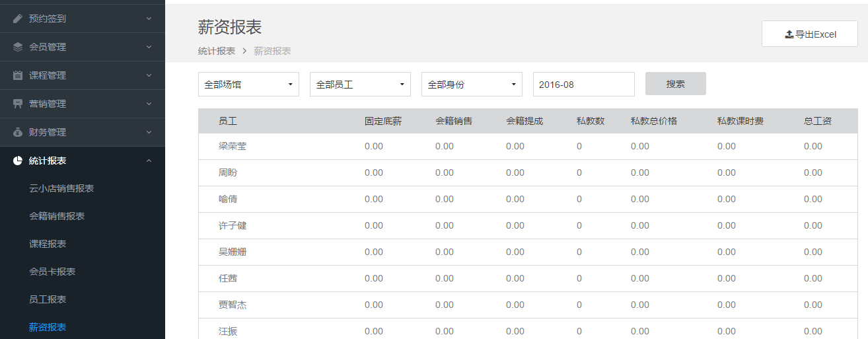Open the 预约签到 sidebar menu

coord(83,19)
